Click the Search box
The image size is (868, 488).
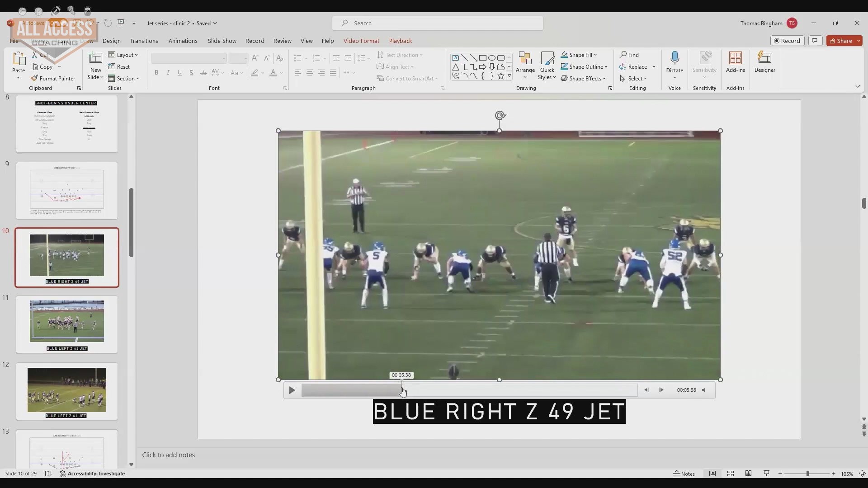(x=438, y=23)
